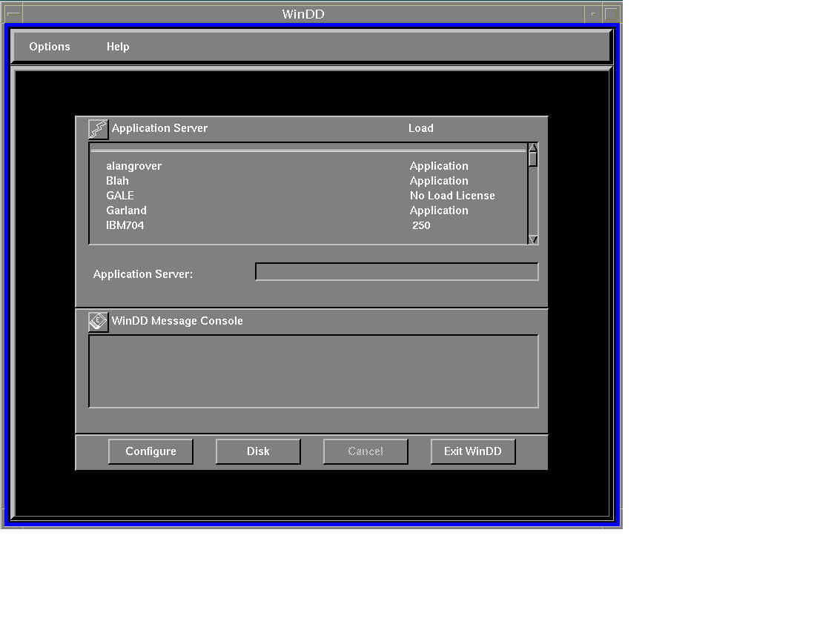Click the WinDD Message Console icon
The width and height of the screenshot is (840, 630).
tap(98, 322)
